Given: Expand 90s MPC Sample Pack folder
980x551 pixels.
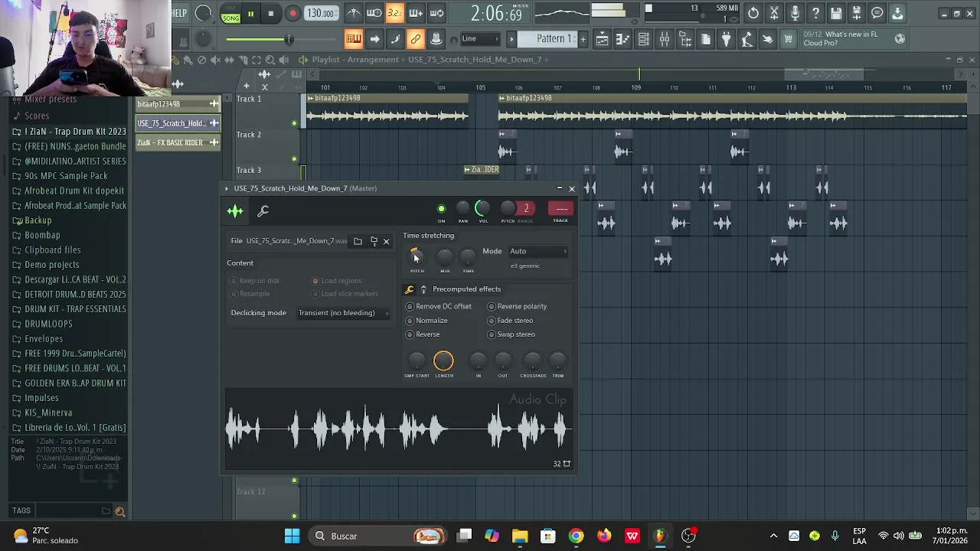Looking at the screenshot, I should click(x=66, y=176).
